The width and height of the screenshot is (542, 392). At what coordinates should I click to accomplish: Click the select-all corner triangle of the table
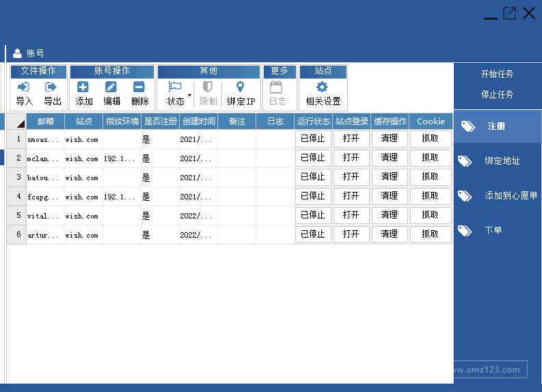(21, 124)
